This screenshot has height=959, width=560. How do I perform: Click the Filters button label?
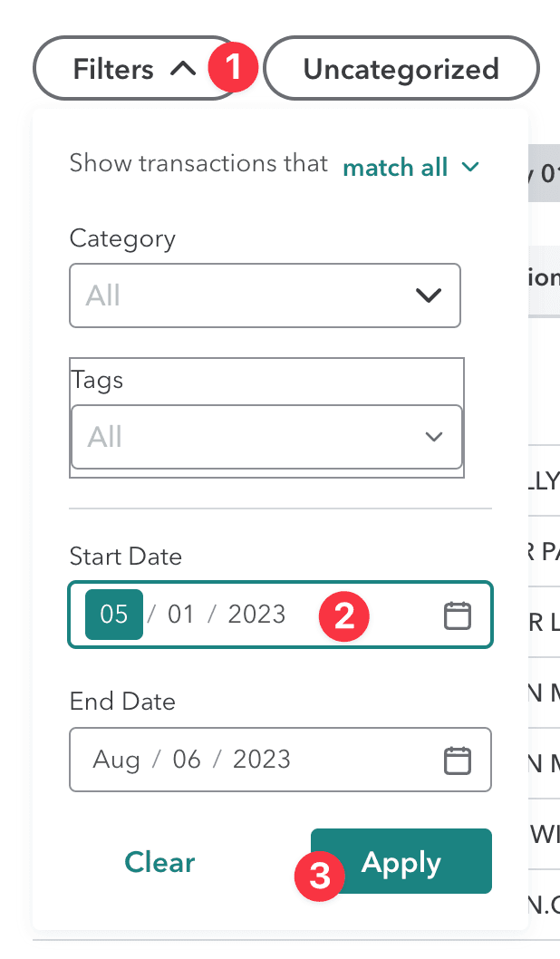coord(113,69)
